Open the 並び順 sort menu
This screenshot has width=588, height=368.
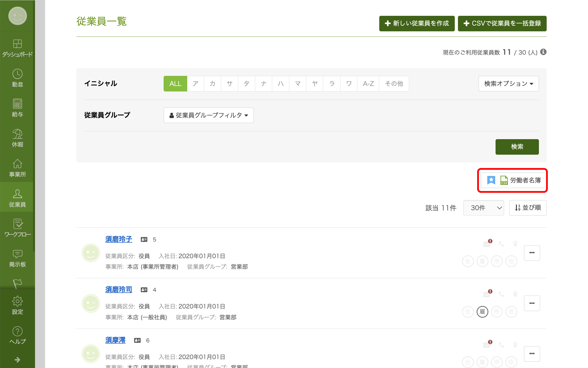[528, 208]
